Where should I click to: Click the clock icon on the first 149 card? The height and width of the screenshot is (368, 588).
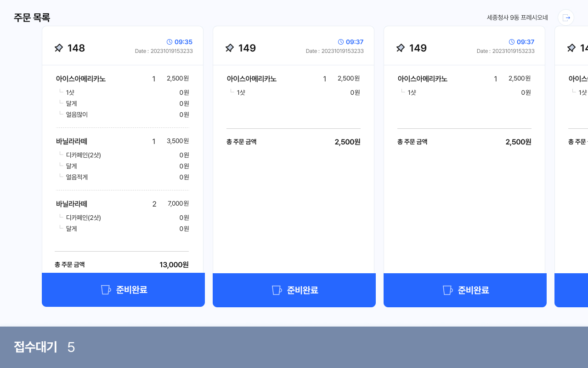(341, 42)
